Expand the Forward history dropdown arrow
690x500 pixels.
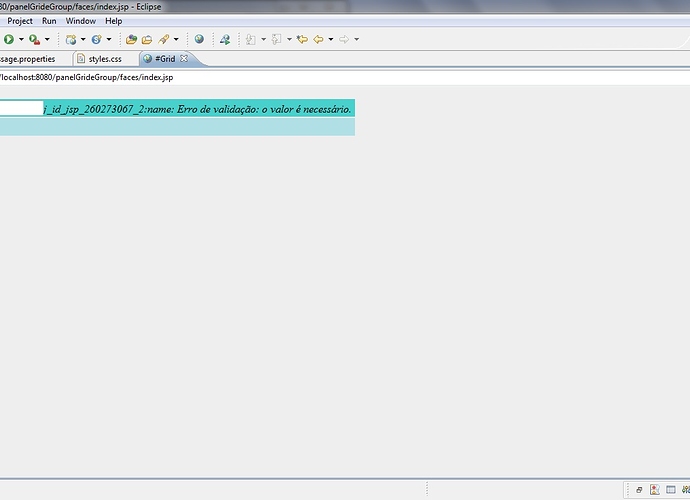[x=357, y=39]
